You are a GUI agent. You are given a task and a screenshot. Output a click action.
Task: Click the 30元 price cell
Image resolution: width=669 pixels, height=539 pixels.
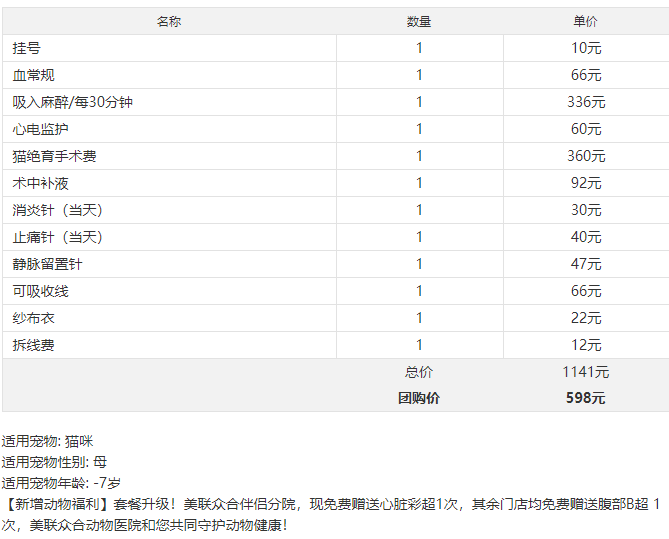pyautogui.click(x=586, y=210)
